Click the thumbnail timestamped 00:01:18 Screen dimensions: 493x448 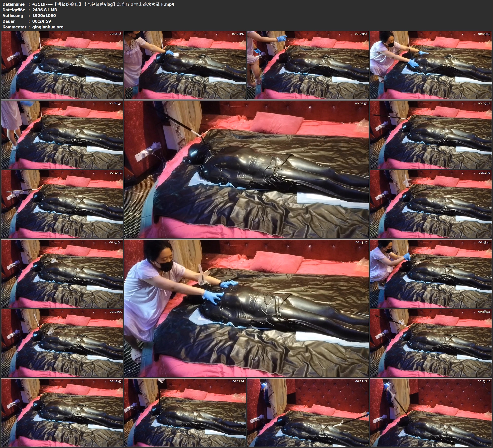click(x=62, y=65)
